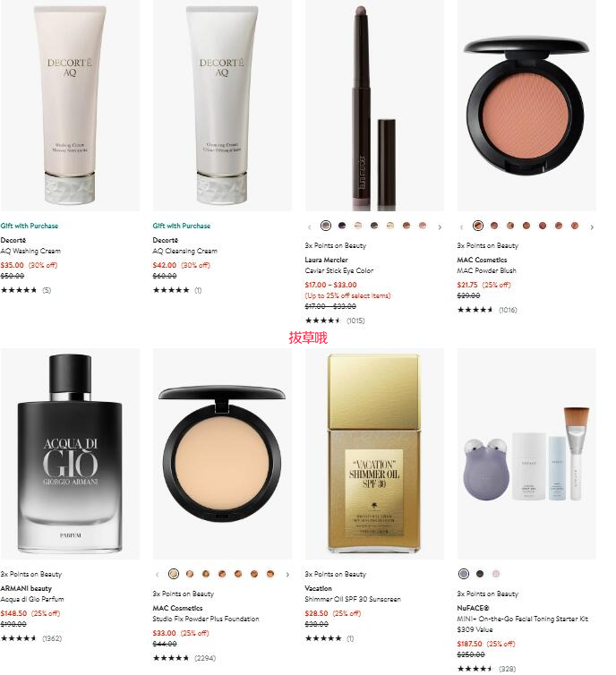Open Caviar Stick Eye Color product link
This screenshot has width=616, height=675.
coord(339,270)
